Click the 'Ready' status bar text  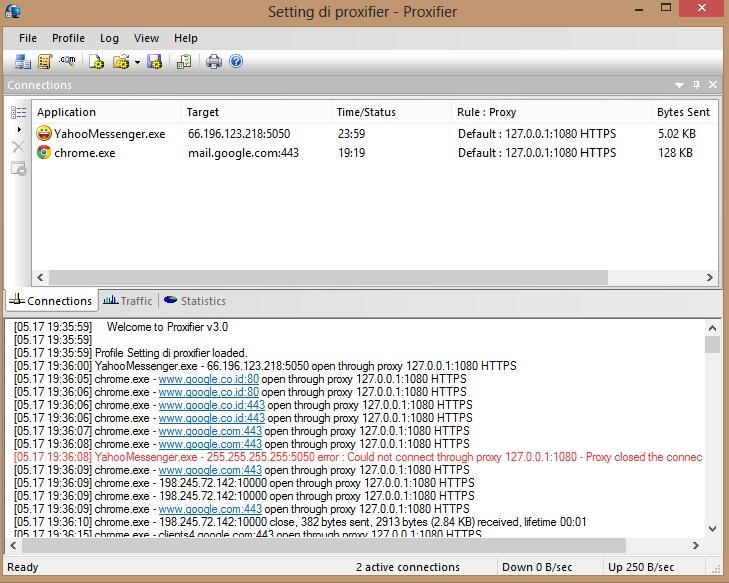tap(23, 567)
